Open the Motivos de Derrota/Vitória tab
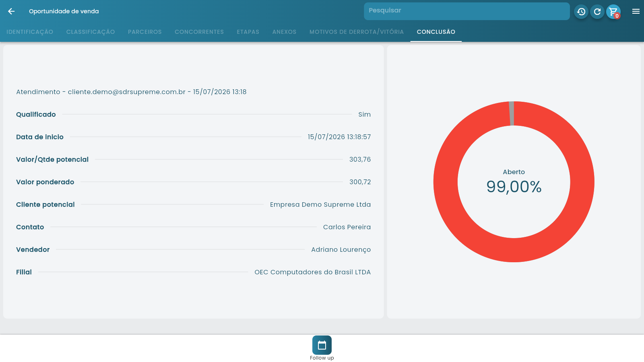 357,32
